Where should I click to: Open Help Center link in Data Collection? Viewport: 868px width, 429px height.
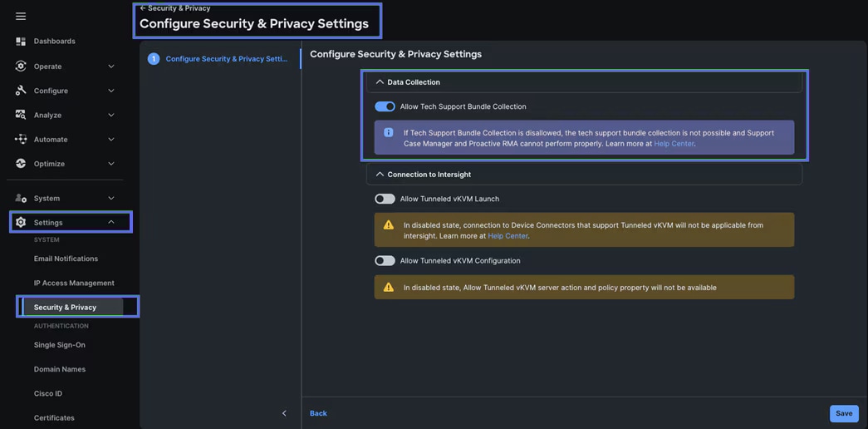click(x=674, y=144)
